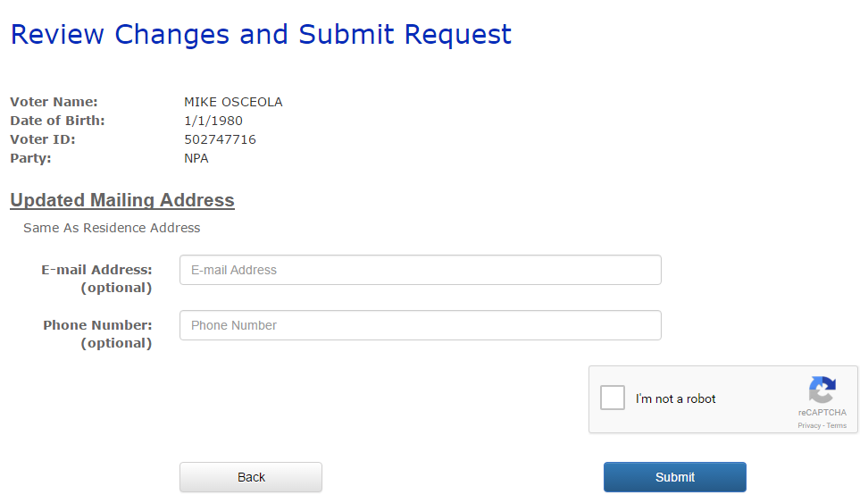Image resolution: width=868 pixels, height=503 pixels.
Task: Click the Updated Mailing Address heading
Action: (122, 200)
